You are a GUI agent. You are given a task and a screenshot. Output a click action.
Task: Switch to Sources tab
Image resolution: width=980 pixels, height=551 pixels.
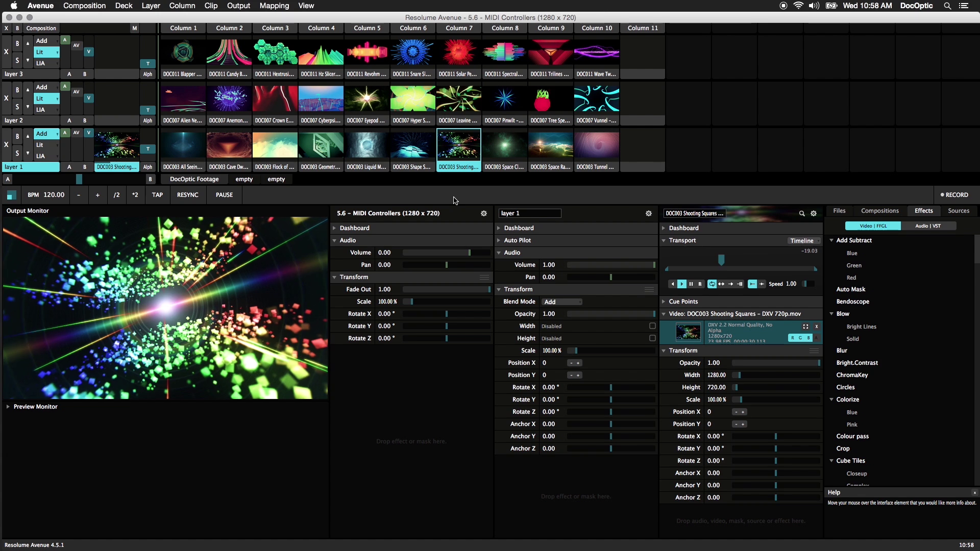pyautogui.click(x=959, y=211)
